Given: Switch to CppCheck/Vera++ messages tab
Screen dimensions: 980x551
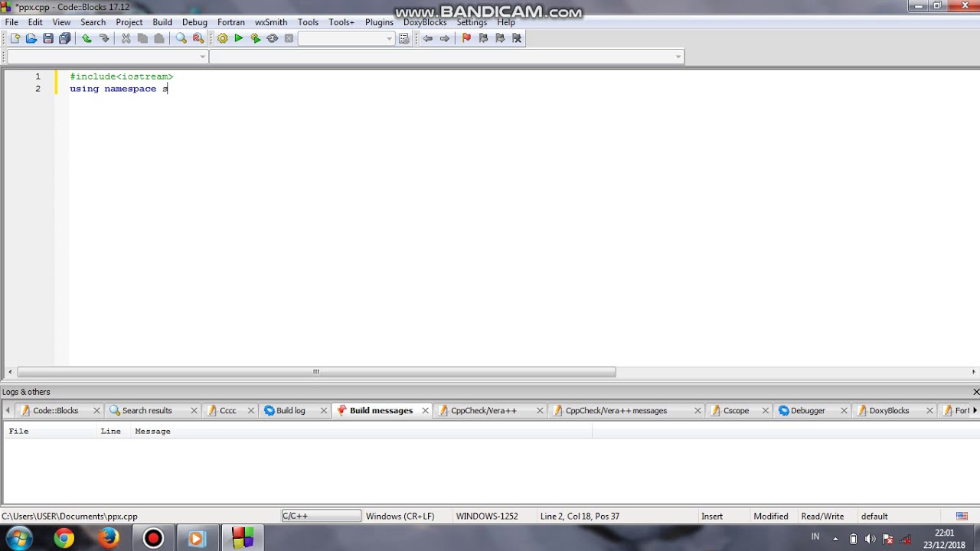Looking at the screenshot, I should click(616, 411).
